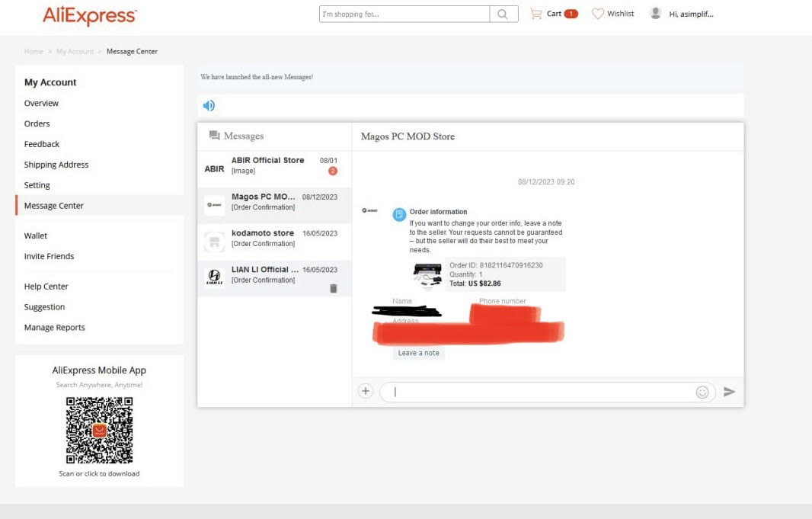
Task: Click Magos PC MOD Store chat header
Action: pos(408,136)
